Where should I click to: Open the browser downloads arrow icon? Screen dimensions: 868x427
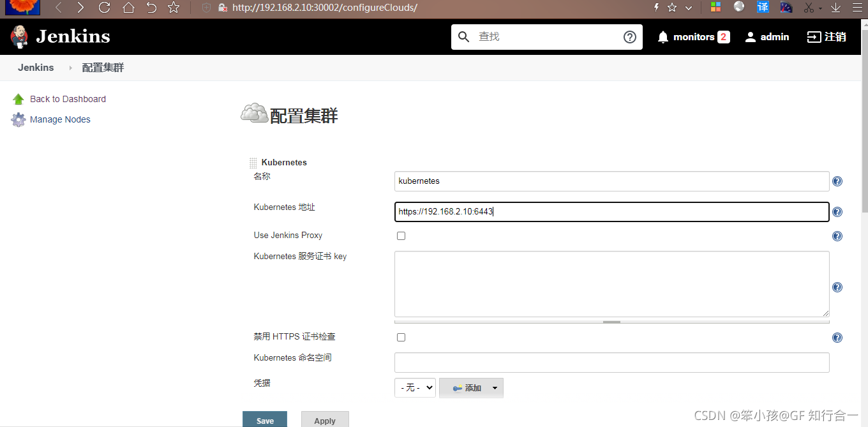[836, 8]
